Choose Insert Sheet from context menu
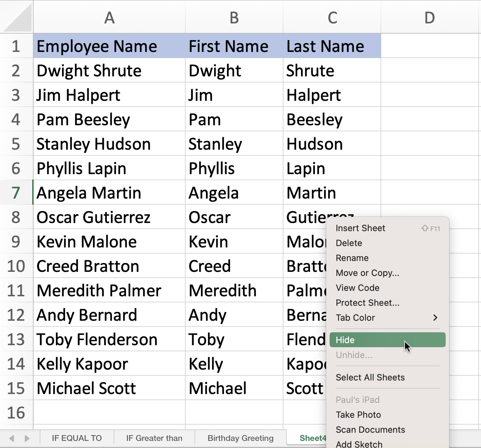This screenshot has width=481, height=448. coord(387,228)
